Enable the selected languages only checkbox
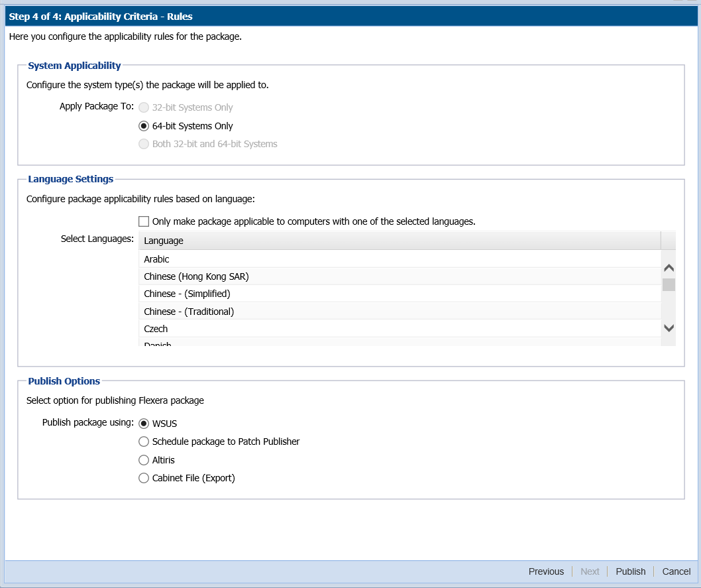 144,221
